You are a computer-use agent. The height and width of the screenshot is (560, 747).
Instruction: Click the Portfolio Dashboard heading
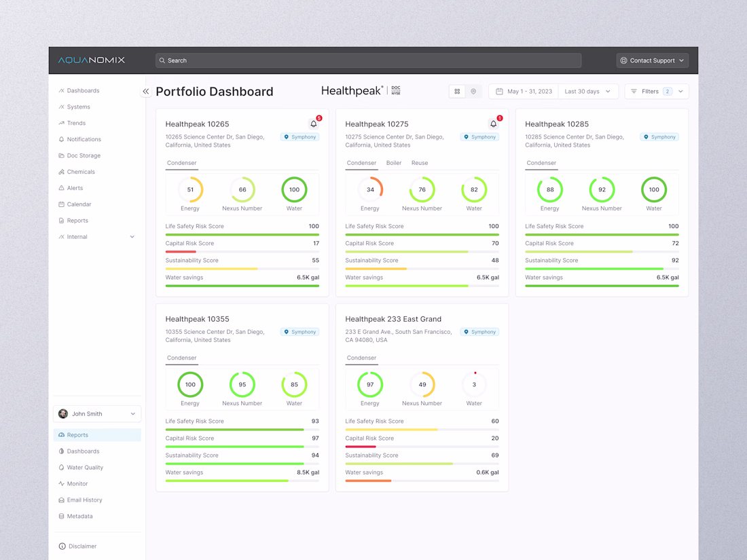click(x=215, y=92)
